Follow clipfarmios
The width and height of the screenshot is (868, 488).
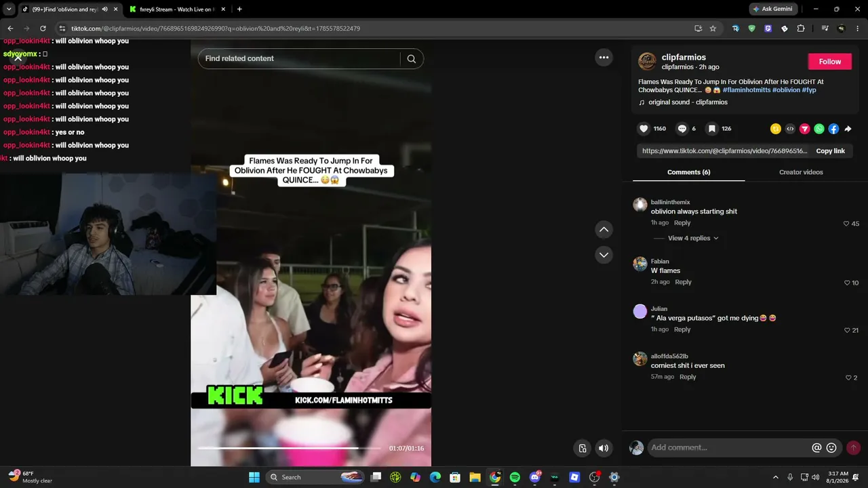(x=830, y=62)
